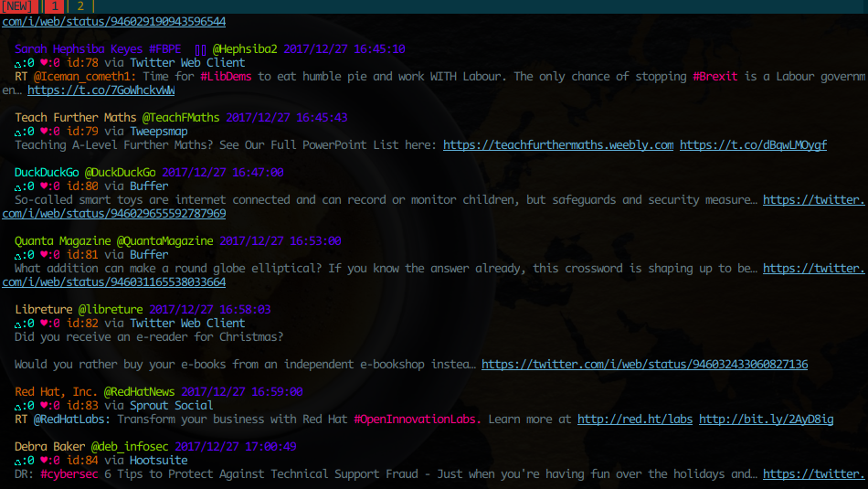Open the Libreture tweet status link

644,365
